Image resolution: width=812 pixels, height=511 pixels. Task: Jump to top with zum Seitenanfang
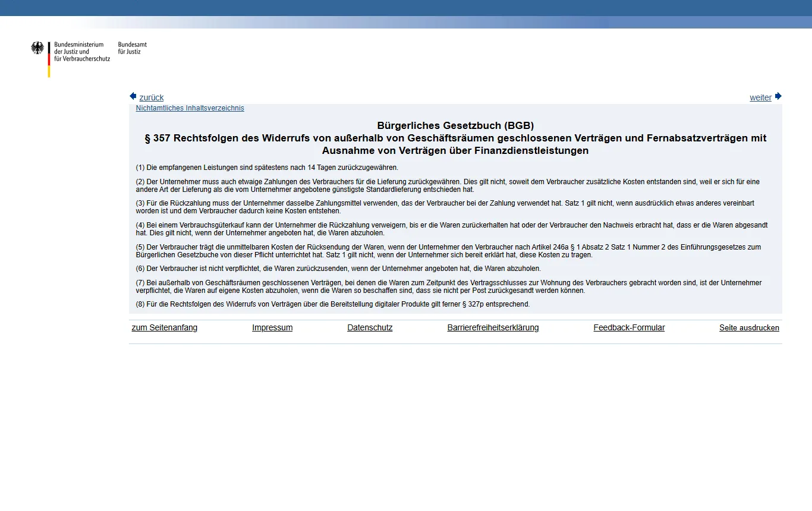[x=165, y=327]
